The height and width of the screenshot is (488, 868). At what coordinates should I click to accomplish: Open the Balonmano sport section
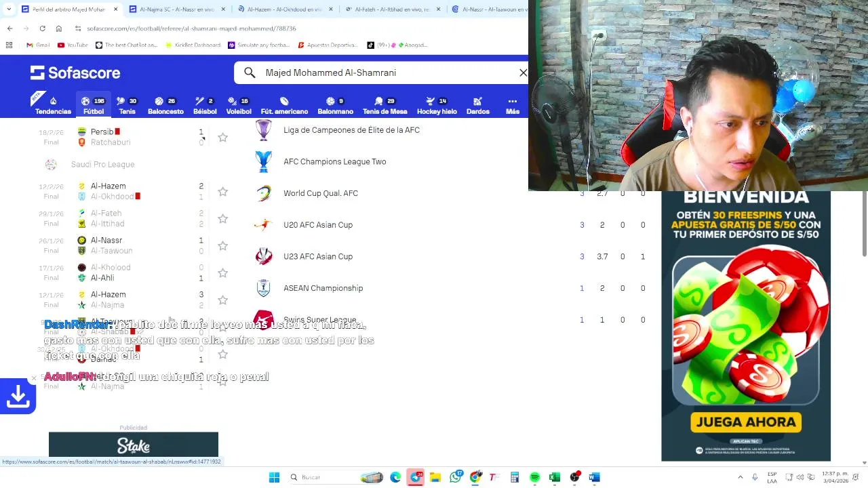tap(335, 106)
